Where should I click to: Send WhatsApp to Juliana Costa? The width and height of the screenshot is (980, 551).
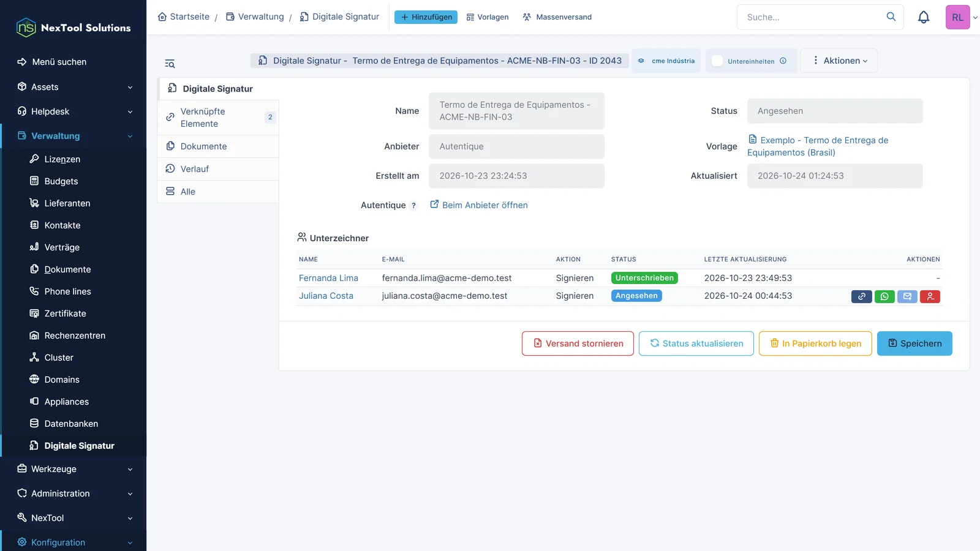pyautogui.click(x=884, y=296)
